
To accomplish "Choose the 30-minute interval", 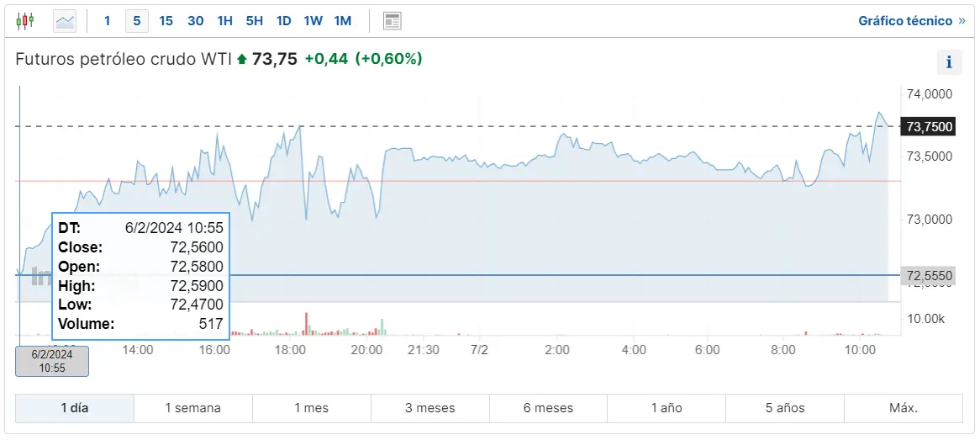I will click(x=195, y=21).
